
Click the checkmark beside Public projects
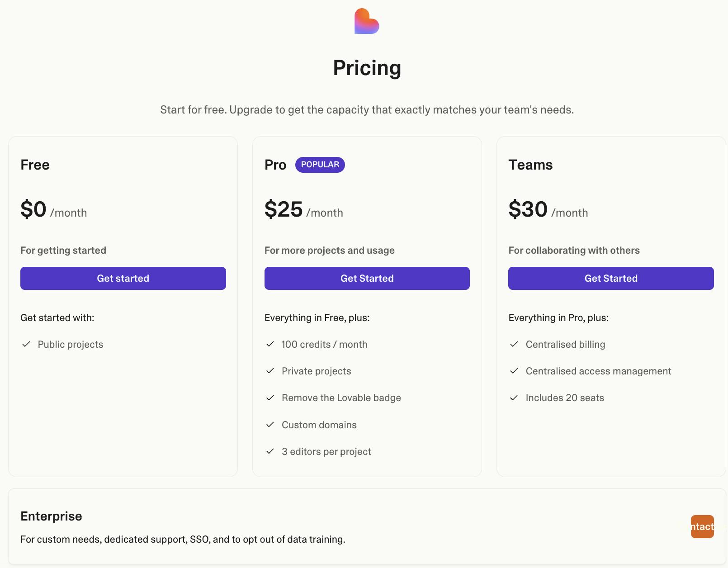26,344
